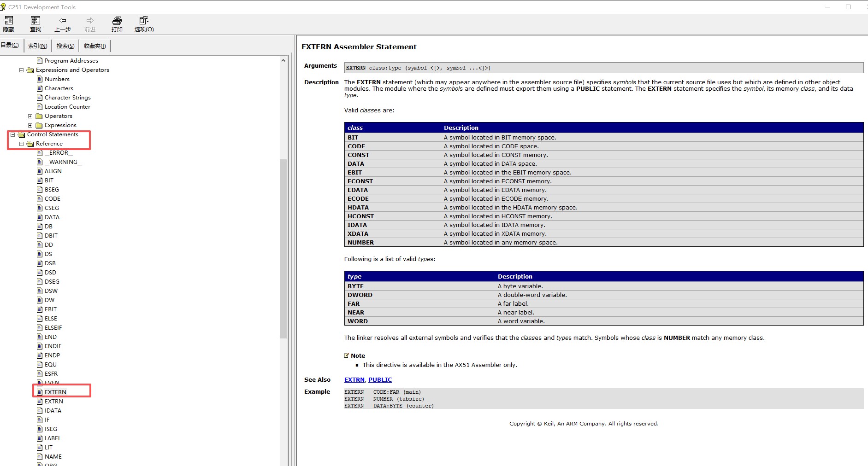Select the DSW topic in the tree
The image size is (868, 466).
[51, 291]
